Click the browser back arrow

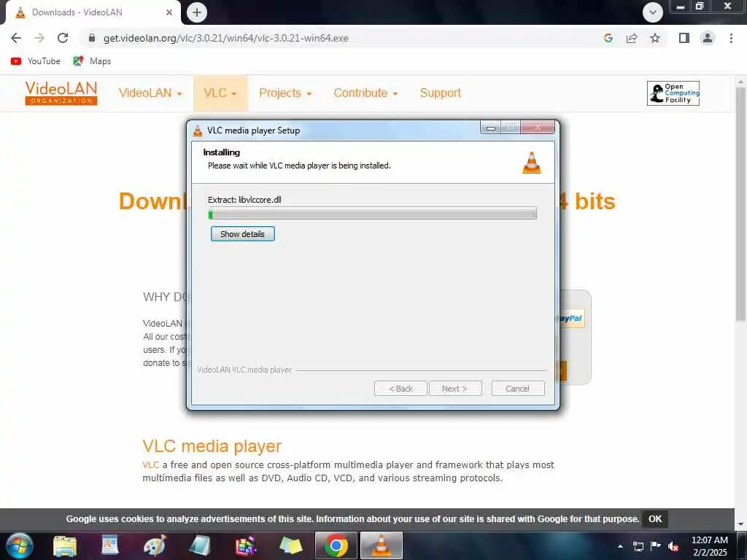[16, 38]
